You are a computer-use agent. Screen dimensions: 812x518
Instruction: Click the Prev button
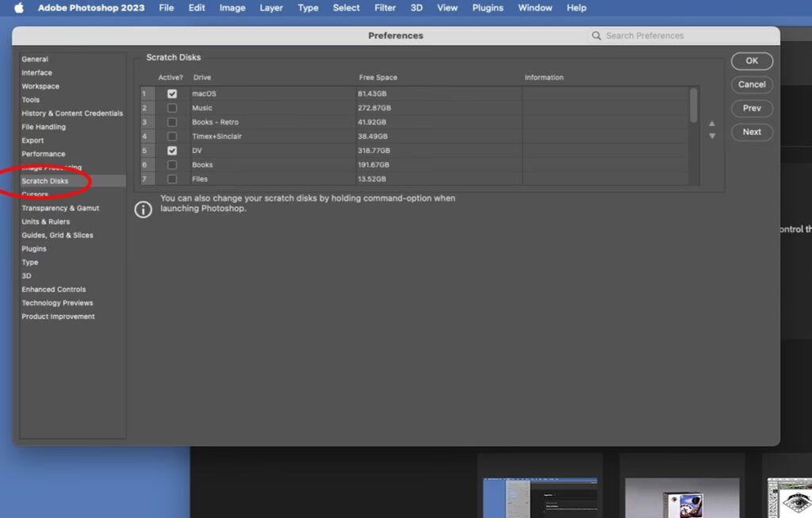[752, 109]
